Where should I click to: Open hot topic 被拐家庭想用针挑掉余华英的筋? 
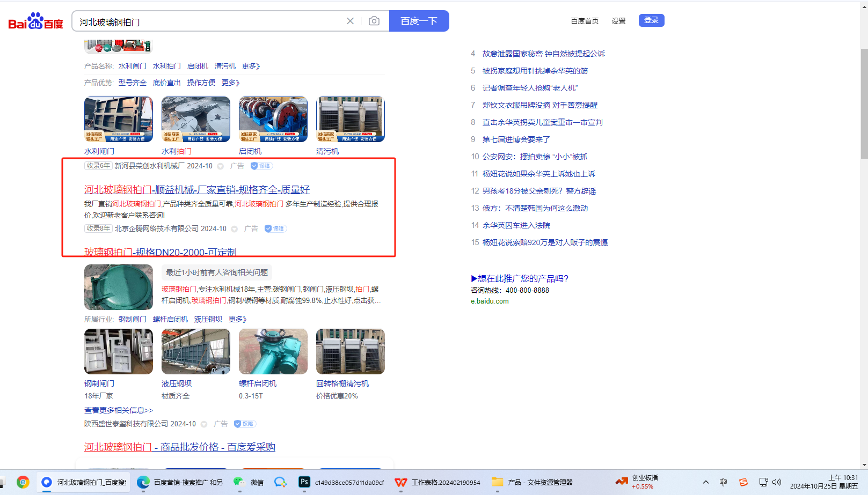[x=535, y=71]
